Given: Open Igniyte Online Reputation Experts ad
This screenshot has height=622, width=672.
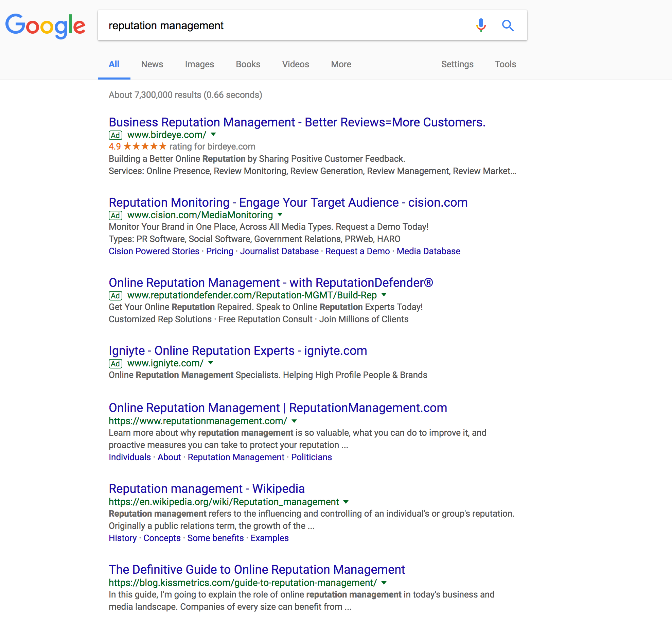Looking at the screenshot, I should pos(238,351).
